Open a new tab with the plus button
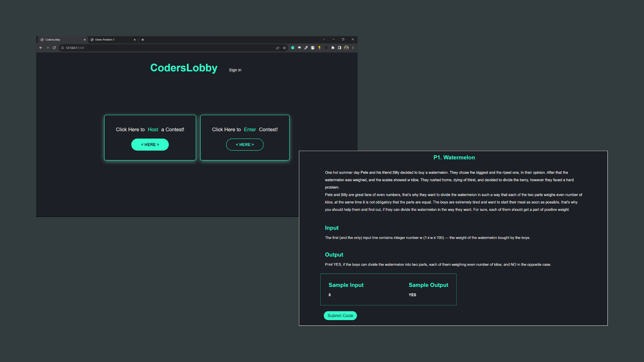This screenshot has width=644, height=362. pyautogui.click(x=143, y=40)
